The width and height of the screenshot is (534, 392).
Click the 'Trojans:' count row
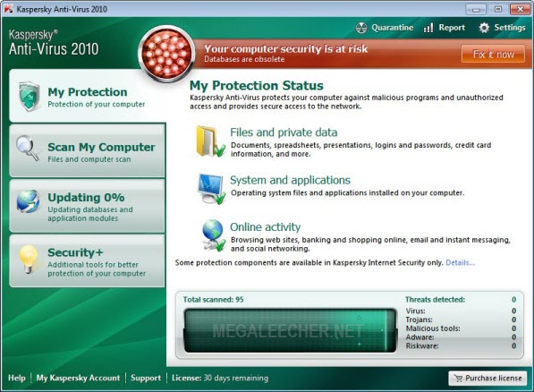[461, 320]
